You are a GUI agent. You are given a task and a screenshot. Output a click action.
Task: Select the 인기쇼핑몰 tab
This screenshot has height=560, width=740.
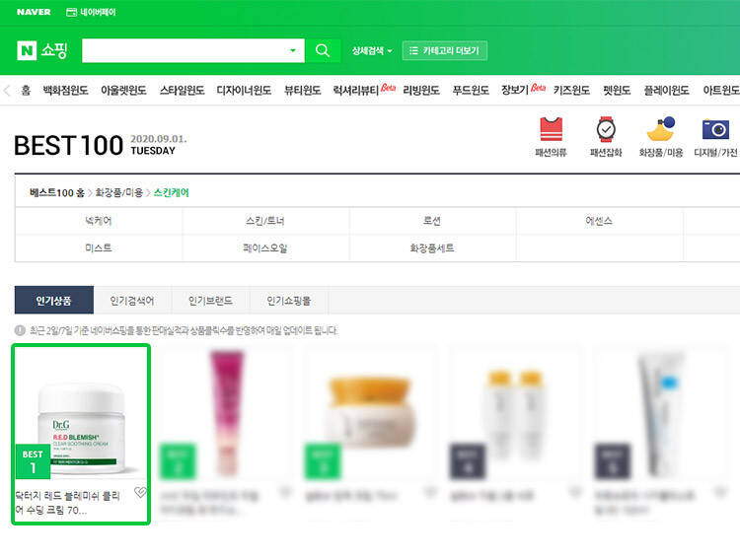288,300
